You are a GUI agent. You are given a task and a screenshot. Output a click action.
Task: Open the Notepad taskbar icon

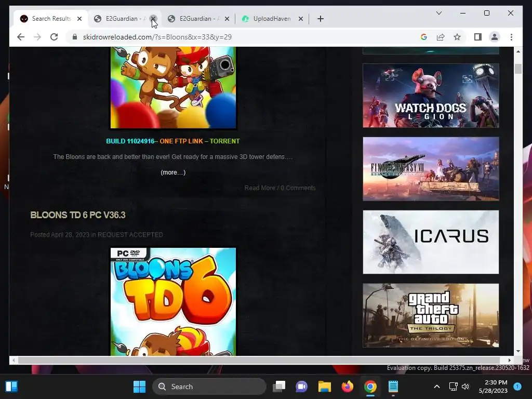coord(393,387)
